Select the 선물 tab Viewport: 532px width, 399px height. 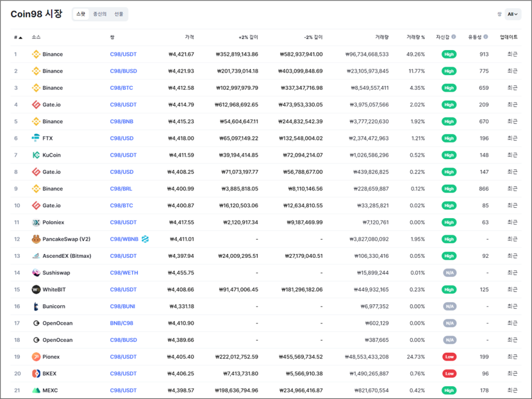[x=119, y=14]
